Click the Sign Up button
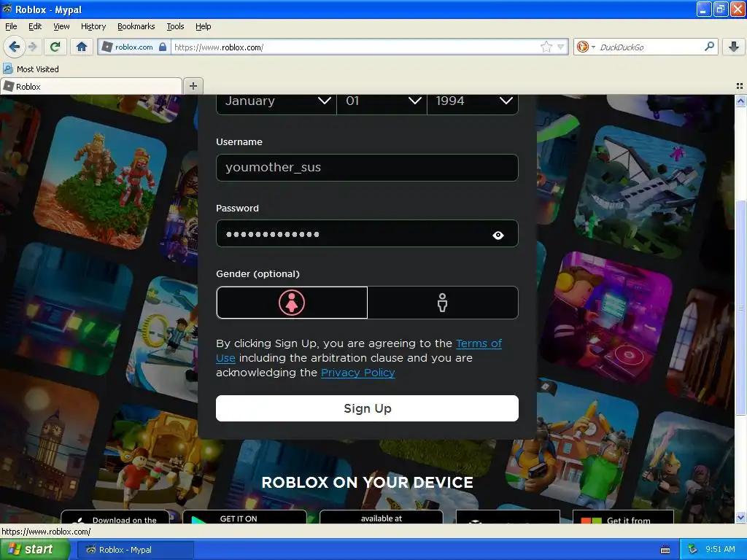The image size is (747, 560). pos(367,408)
